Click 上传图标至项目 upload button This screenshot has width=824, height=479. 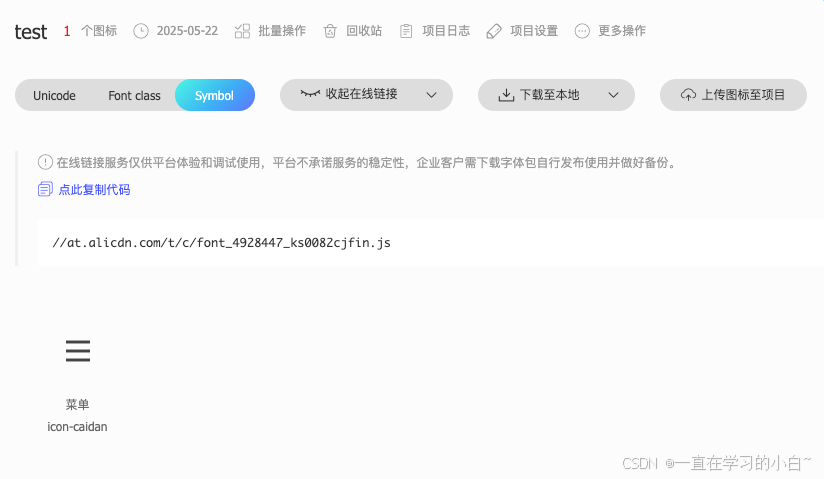tap(733, 95)
